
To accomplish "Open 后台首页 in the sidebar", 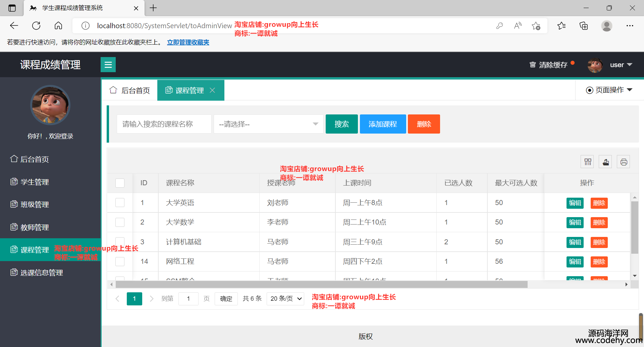I will pos(50,159).
